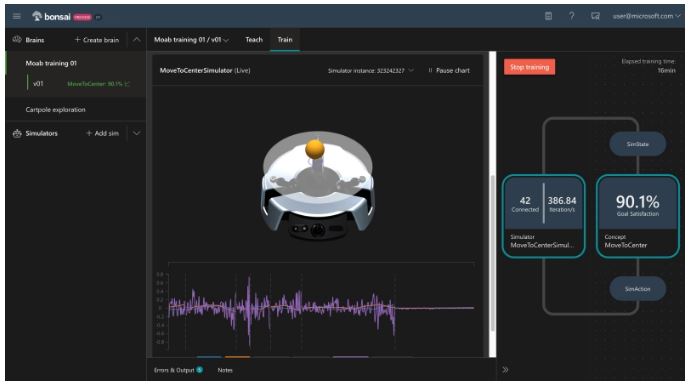Open the Notes tab
This screenshot has height=385, width=691.
coord(225,370)
